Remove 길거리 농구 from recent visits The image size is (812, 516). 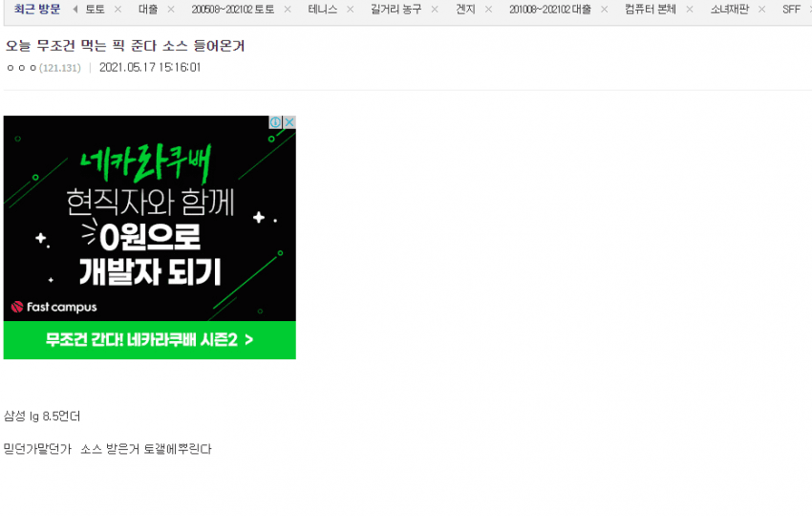pos(435,10)
